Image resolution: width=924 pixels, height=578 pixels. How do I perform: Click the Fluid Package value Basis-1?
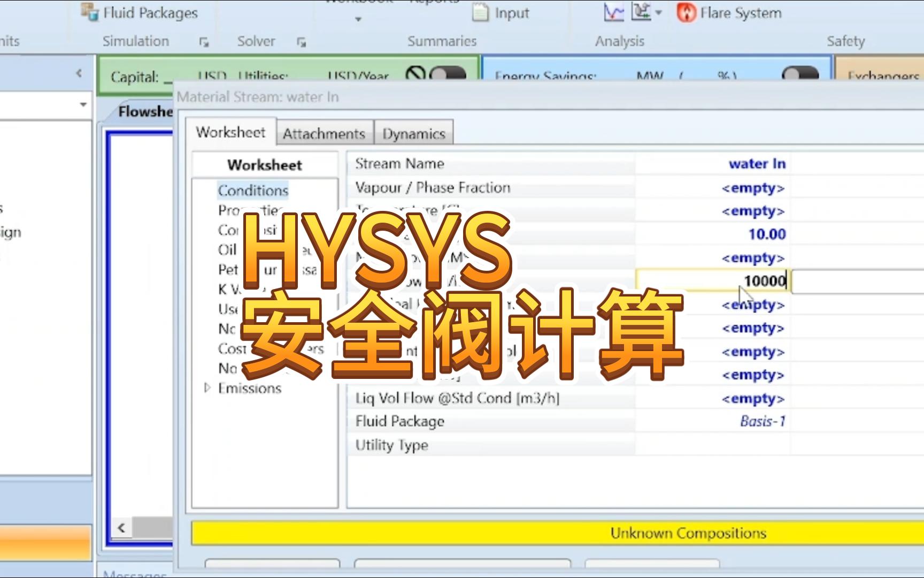712,422
